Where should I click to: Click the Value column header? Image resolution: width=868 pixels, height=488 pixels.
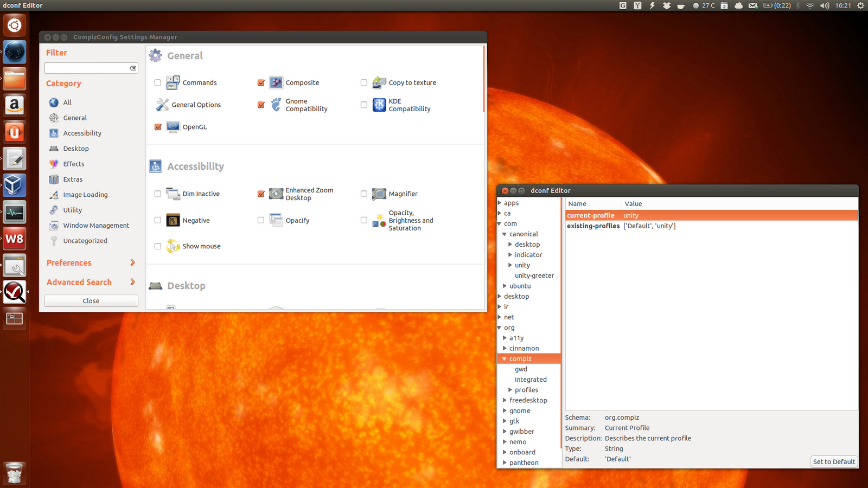pyautogui.click(x=739, y=204)
